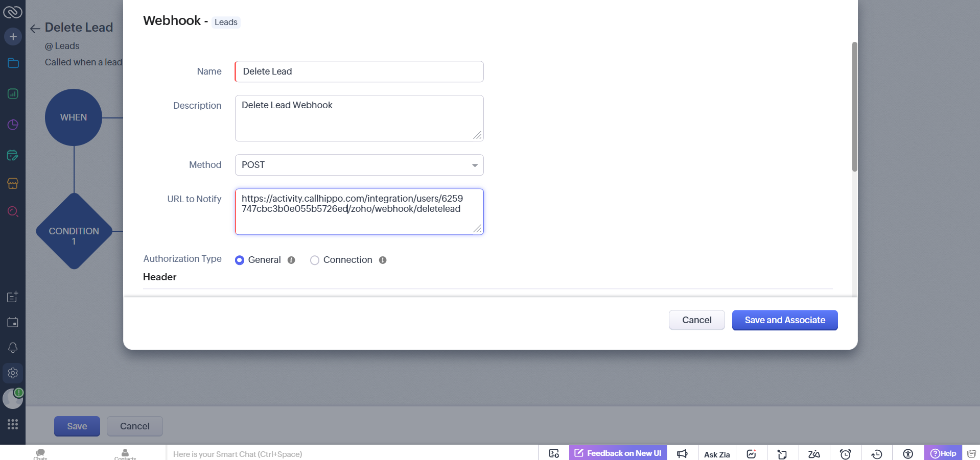Viewport: 980px width, 460px height.
Task: Click Save and Associate button
Action: coord(785,320)
